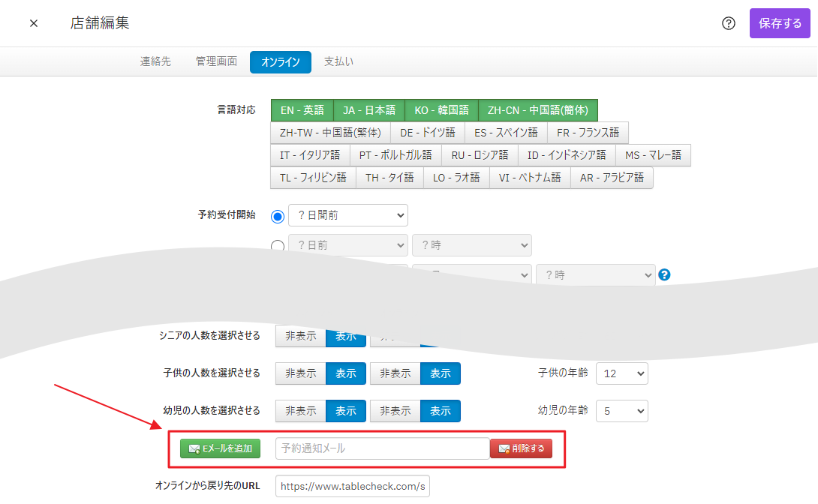Expand the 幼児の年齢 dropdown

(621, 411)
